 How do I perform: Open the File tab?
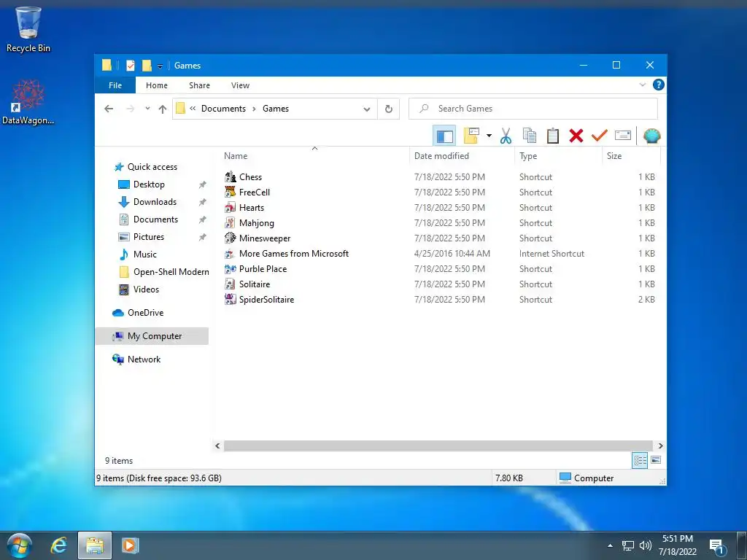pos(115,85)
